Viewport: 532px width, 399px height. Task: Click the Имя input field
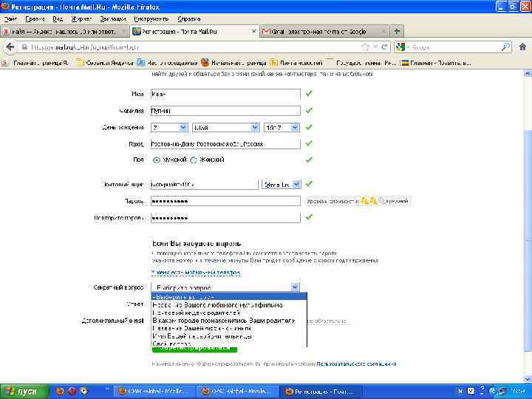coord(225,94)
